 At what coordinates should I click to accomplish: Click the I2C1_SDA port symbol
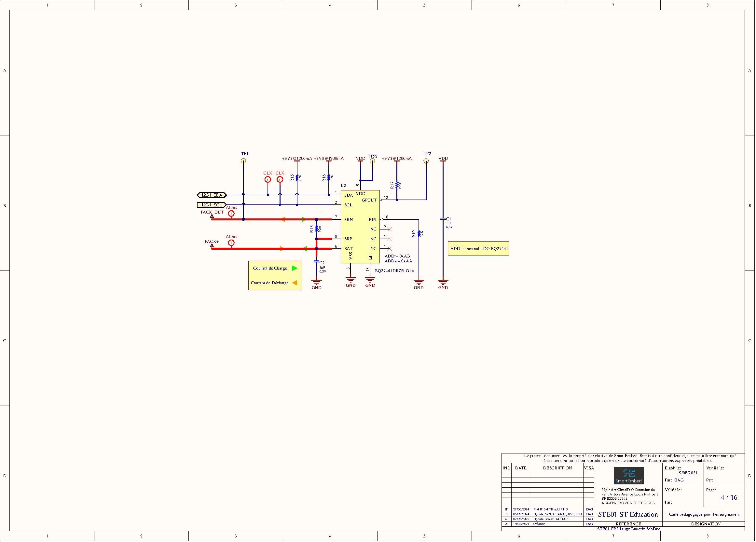212,195
